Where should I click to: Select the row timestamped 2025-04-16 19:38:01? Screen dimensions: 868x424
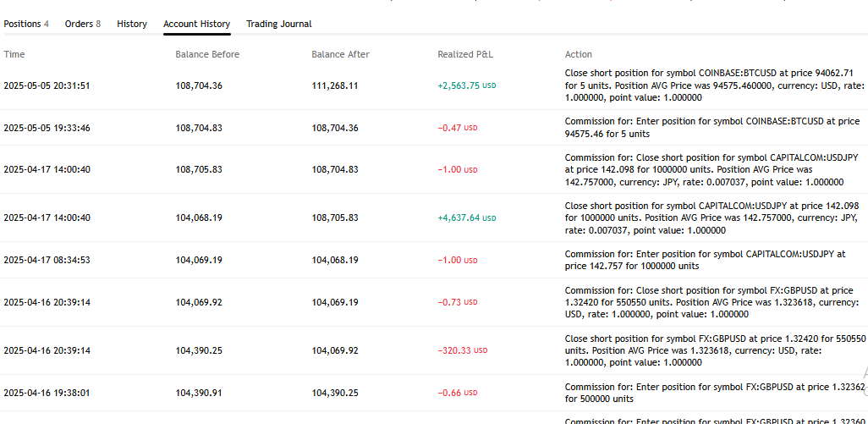point(47,393)
